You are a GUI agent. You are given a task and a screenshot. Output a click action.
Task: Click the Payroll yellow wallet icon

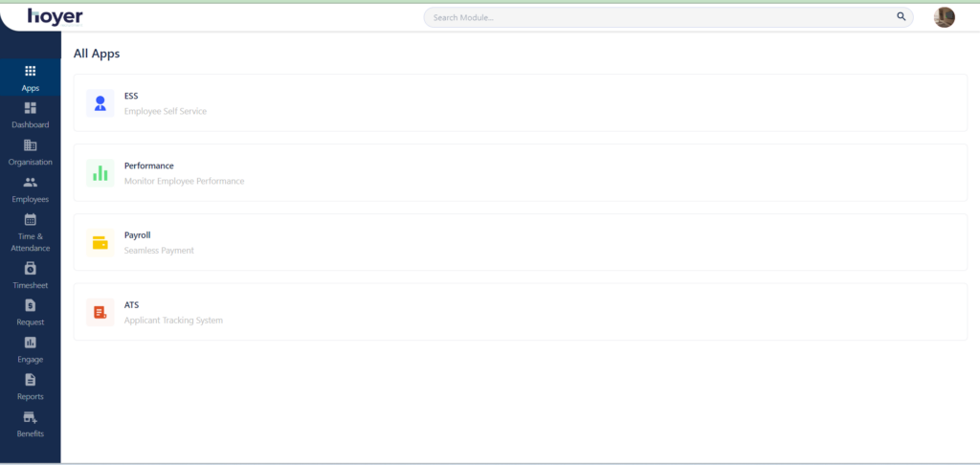(x=100, y=242)
